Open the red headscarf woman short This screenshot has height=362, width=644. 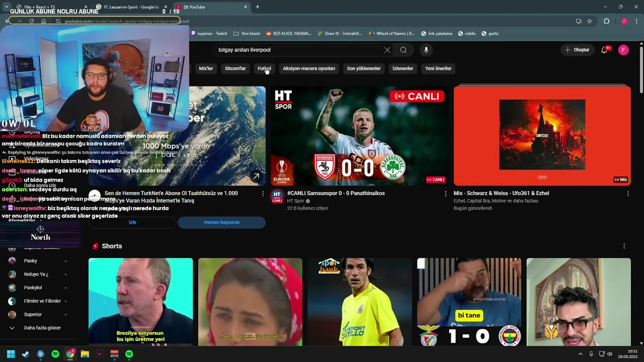250,302
